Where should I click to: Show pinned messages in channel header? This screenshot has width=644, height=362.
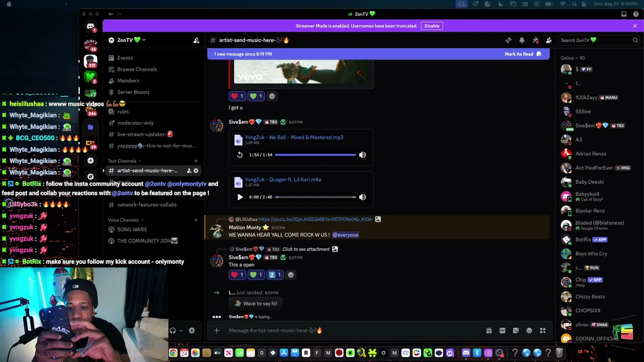tap(535, 40)
